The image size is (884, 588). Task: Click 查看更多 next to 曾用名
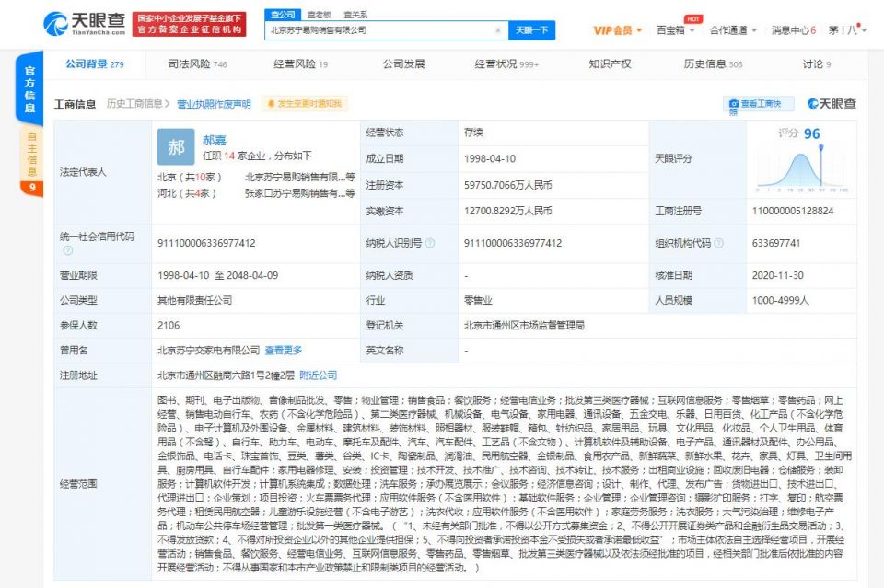point(284,351)
